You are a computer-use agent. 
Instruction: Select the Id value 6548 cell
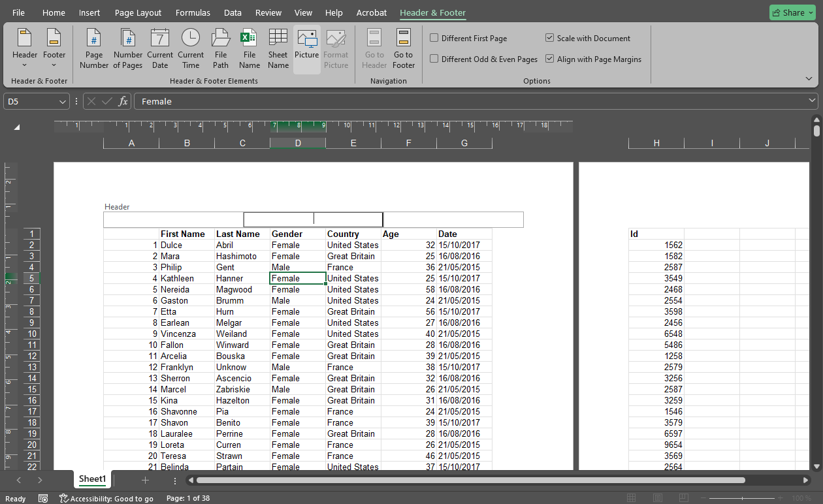[656, 334]
